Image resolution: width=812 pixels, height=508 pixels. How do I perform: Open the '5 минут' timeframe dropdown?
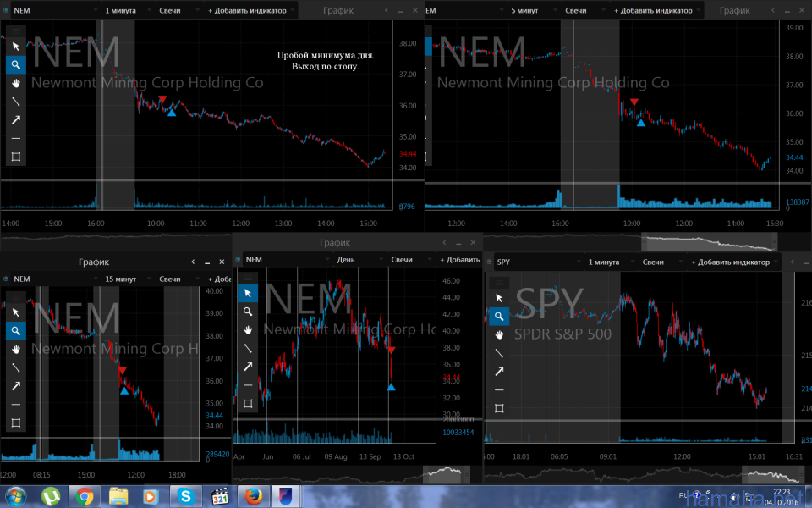click(x=532, y=10)
